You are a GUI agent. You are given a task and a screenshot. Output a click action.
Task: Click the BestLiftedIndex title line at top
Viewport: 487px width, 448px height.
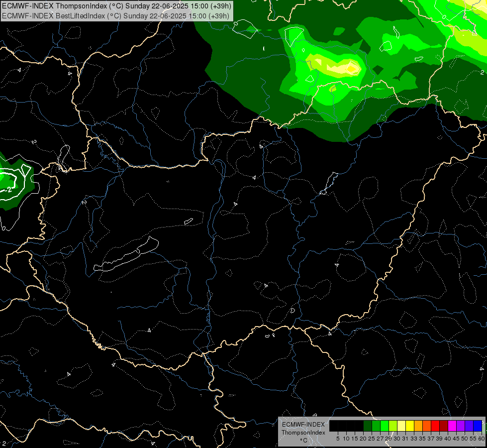coord(115,16)
